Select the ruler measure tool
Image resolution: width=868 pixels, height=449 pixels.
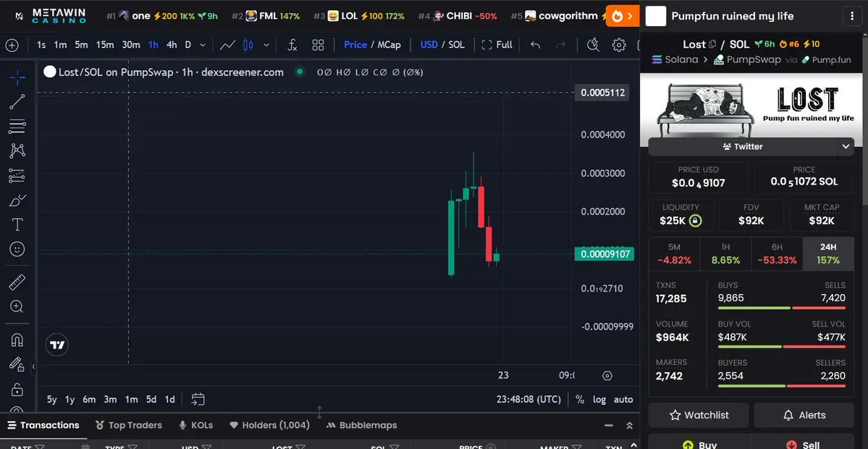[x=17, y=282]
